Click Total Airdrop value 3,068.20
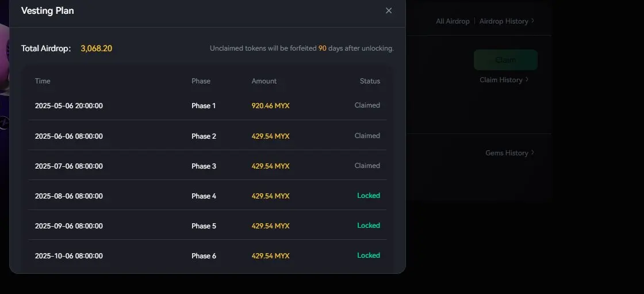Image resolution: width=644 pixels, height=294 pixels. 96,48
